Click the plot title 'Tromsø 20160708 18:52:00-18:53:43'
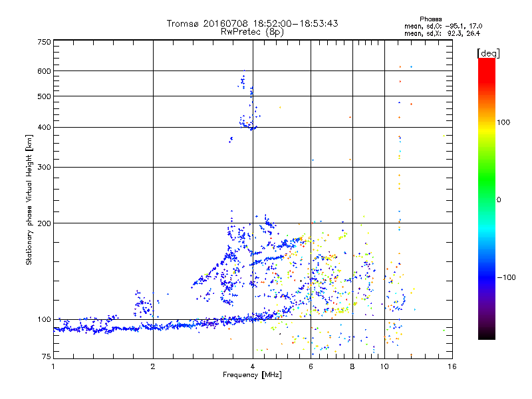 coord(252,23)
